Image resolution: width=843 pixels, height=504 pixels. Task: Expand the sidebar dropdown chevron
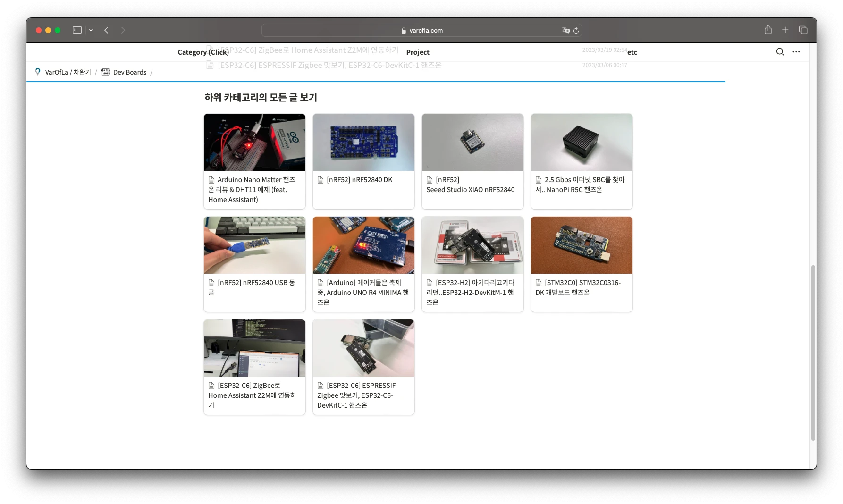click(x=91, y=30)
